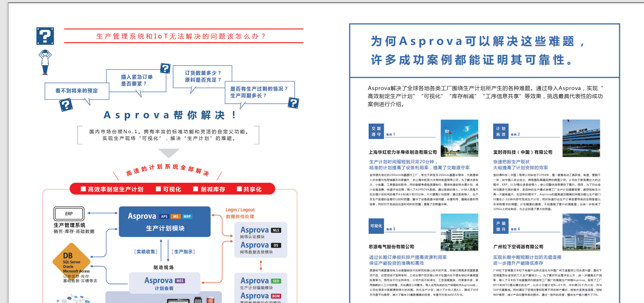Click the black DS badge
644x303 pixels.
click(276, 246)
